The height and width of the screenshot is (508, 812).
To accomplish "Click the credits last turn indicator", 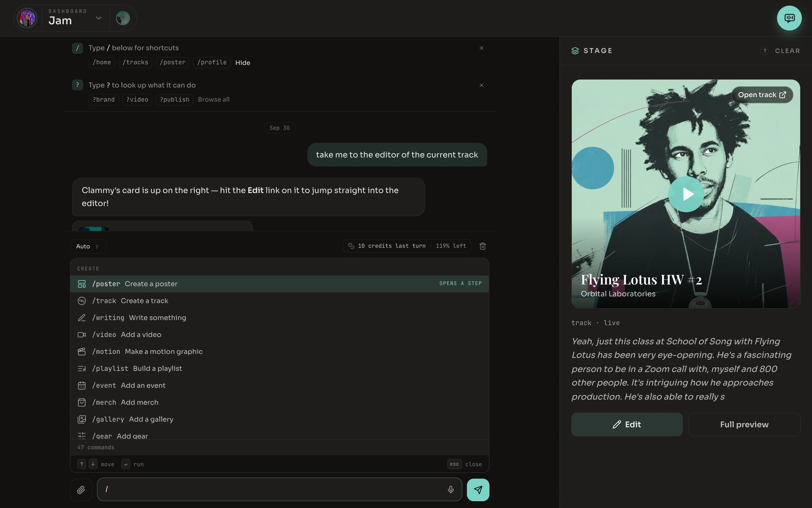I will (x=407, y=246).
